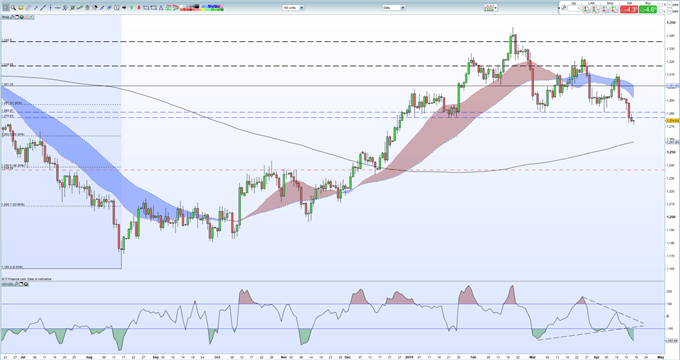Click the red Sell price button
The image size is (680, 360).
point(628,9)
